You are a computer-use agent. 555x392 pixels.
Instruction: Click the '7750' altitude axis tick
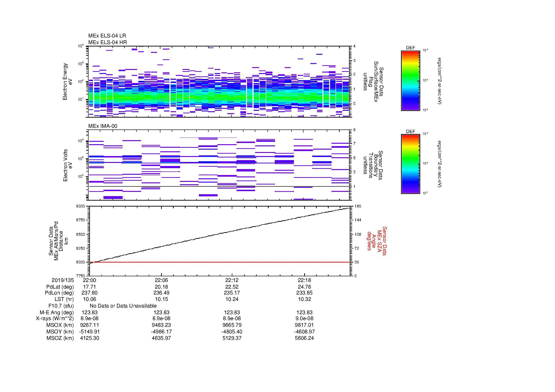click(80, 276)
